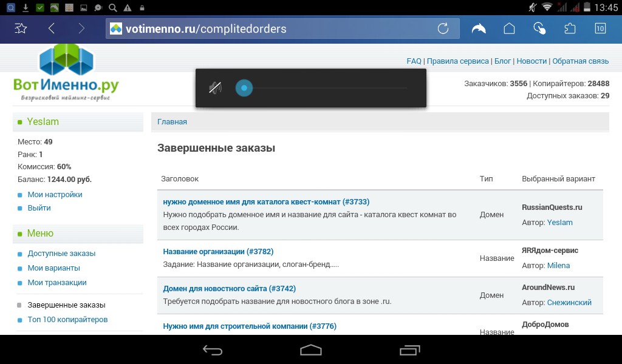Open the Dolphin browser menu icon
Viewport: 622px width, 364px height.
tap(479, 29)
